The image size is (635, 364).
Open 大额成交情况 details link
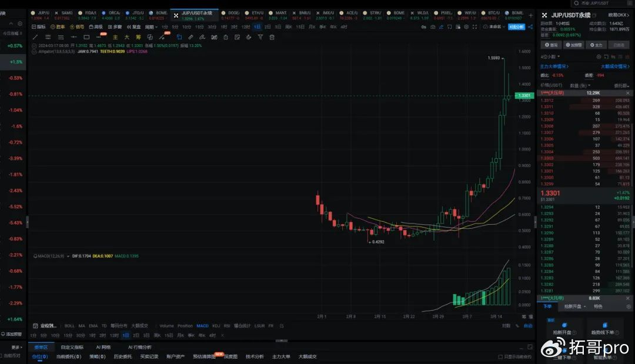pos(615,66)
